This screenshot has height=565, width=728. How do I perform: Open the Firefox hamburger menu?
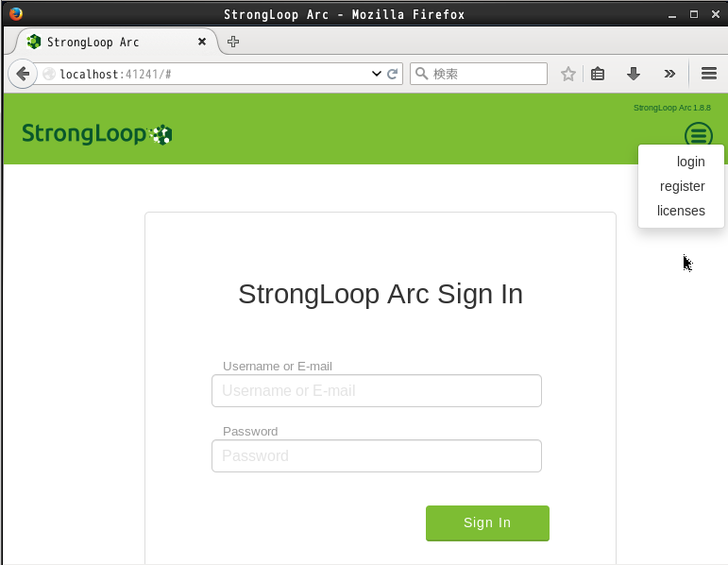coord(709,74)
